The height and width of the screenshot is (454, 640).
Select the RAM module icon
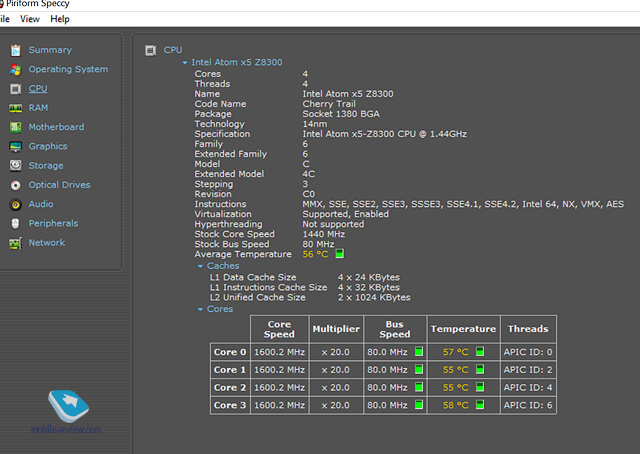point(15,108)
